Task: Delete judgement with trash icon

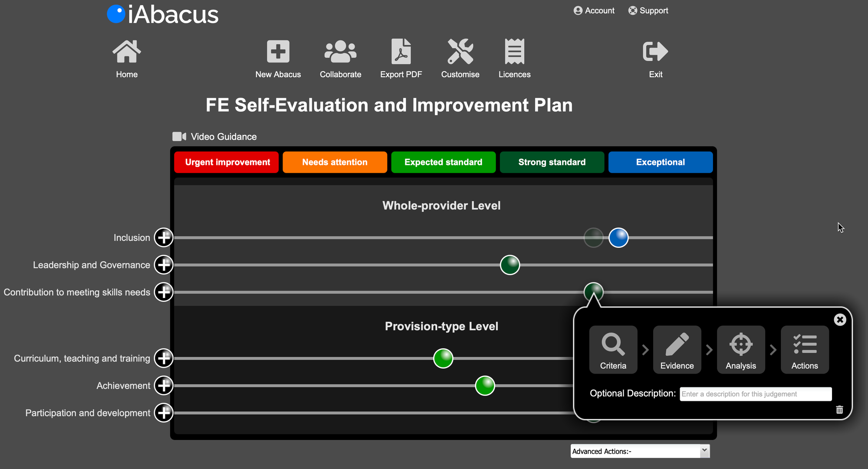Action: (x=839, y=410)
